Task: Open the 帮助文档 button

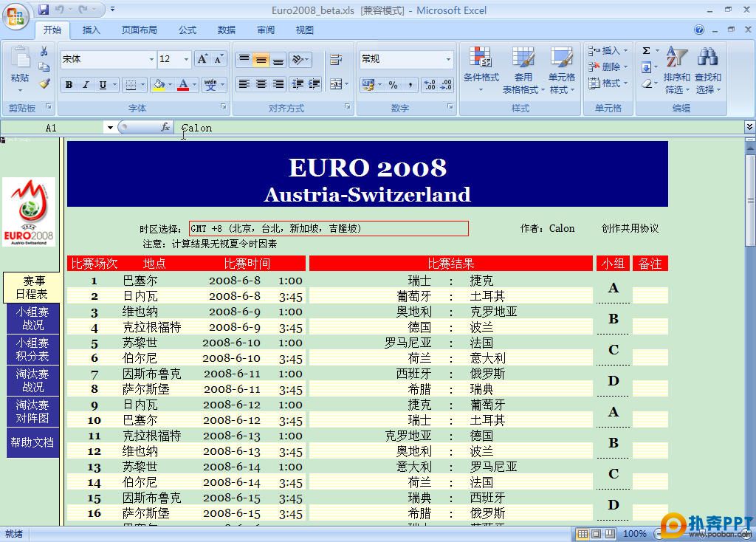Action: [x=32, y=442]
